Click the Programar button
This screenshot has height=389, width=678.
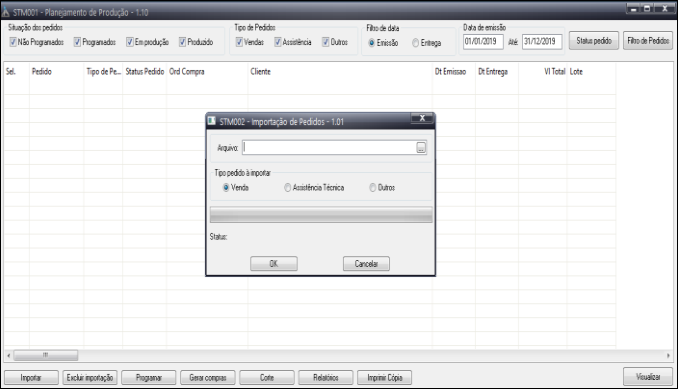click(149, 377)
